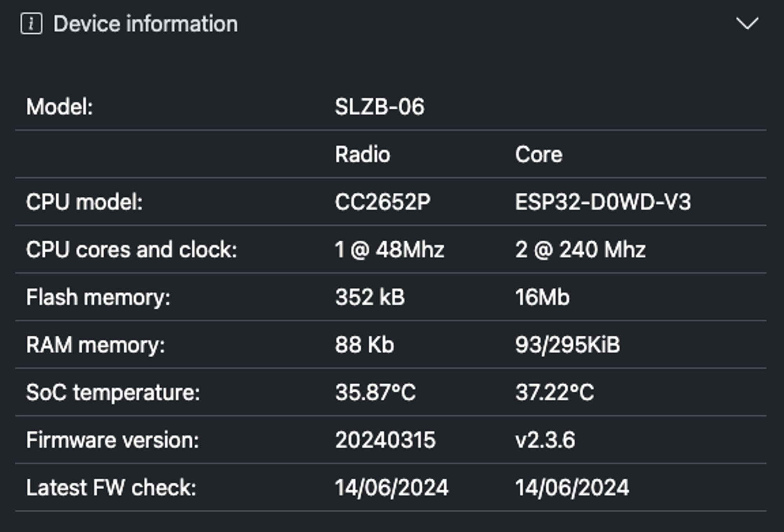Viewport: 784px width, 532px height.
Task: Click the core clock value 2 @ 240 Mhz
Action: point(580,250)
